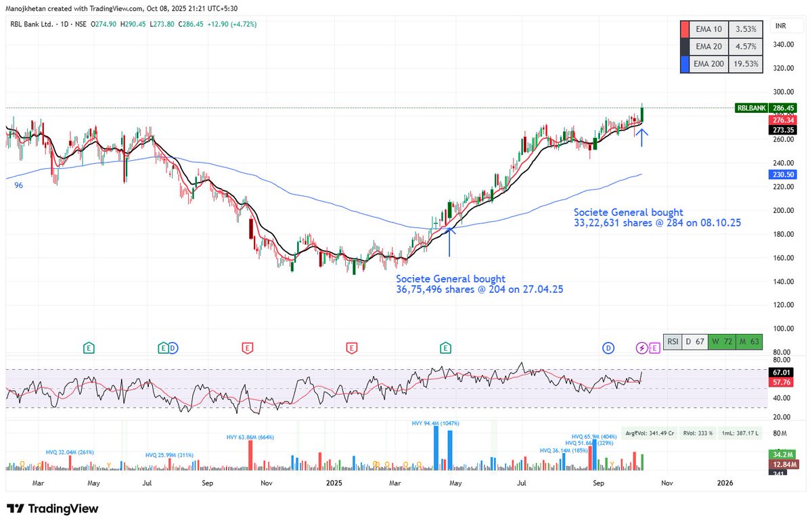
Task: Open the pink upcoming earnings marker
Action: 654,348
